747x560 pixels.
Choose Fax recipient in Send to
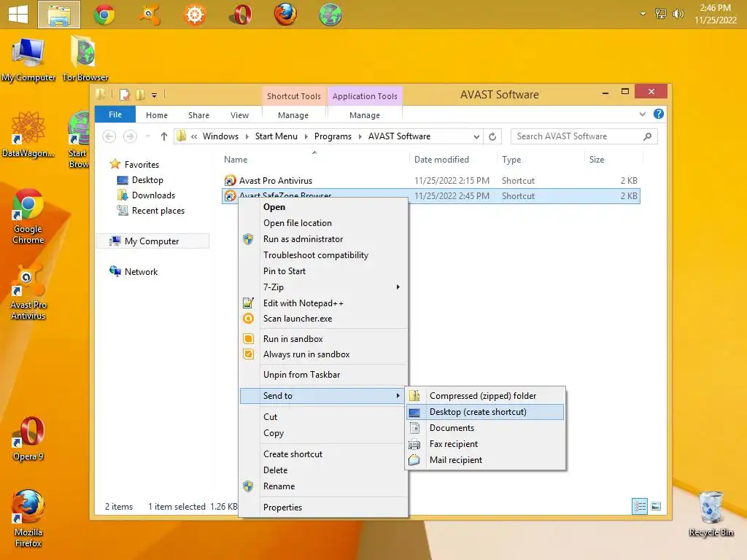coord(485,444)
